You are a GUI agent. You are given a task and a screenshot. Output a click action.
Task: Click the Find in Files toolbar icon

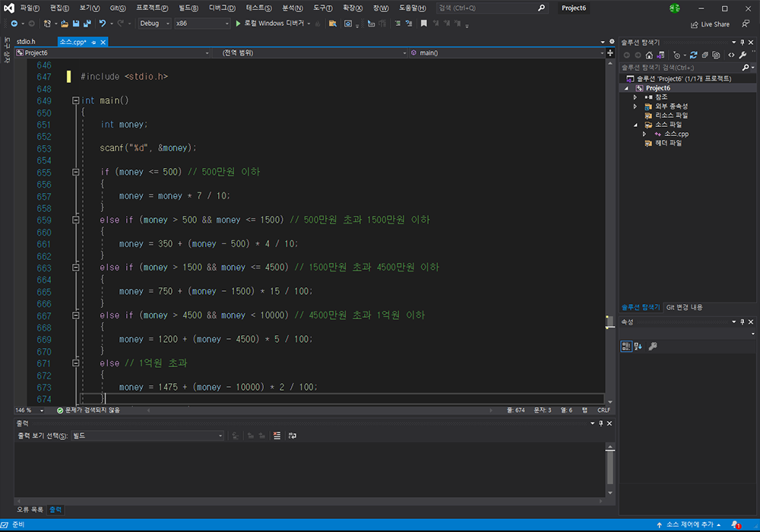333,24
